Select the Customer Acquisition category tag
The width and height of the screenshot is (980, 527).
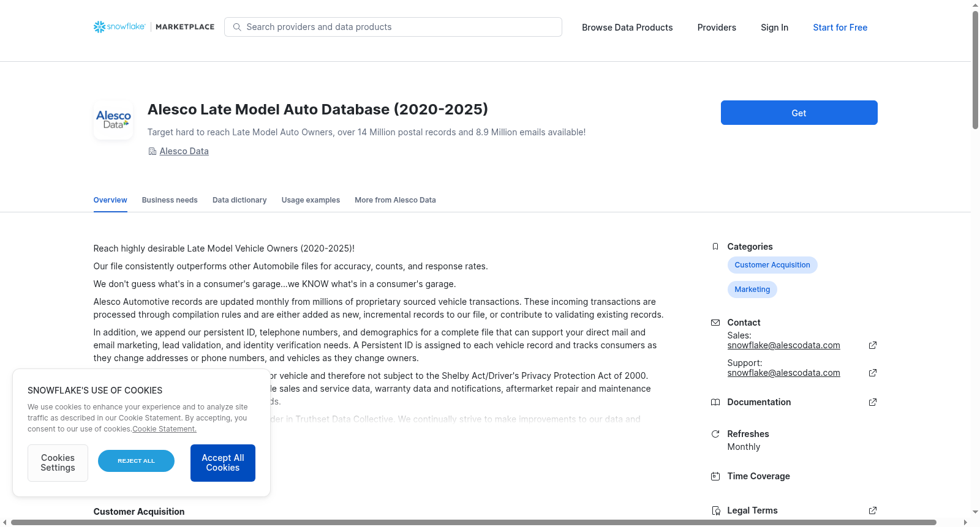[x=772, y=265]
